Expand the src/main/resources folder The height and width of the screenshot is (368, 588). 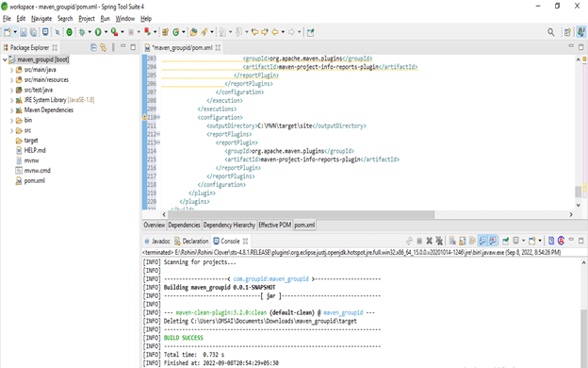tap(11, 80)
